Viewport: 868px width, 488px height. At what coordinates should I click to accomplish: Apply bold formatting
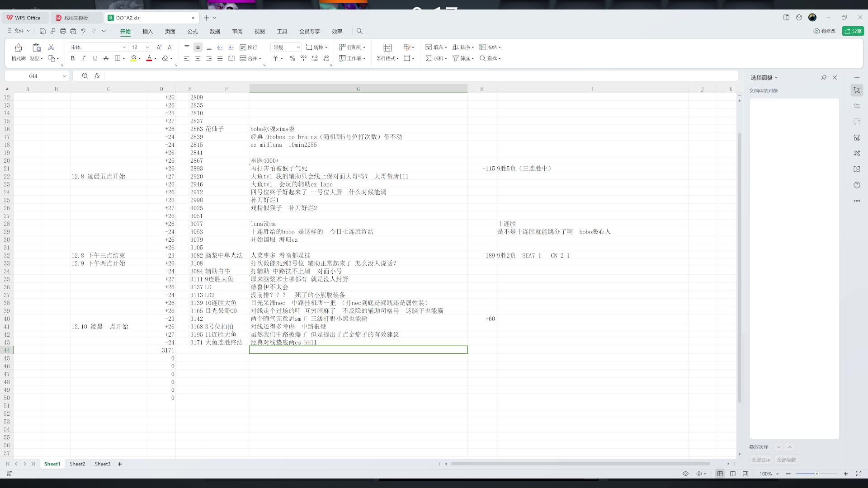coord(72,58)
